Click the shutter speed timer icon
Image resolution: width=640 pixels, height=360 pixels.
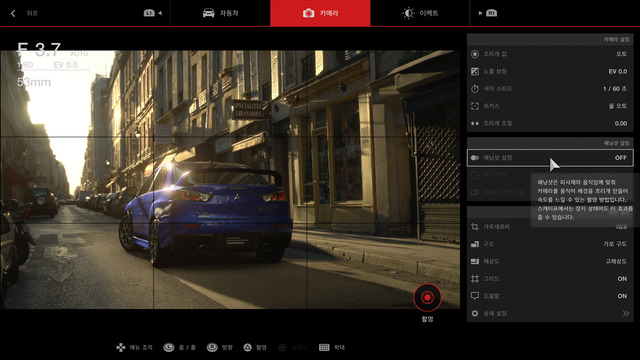click(475, 89)
